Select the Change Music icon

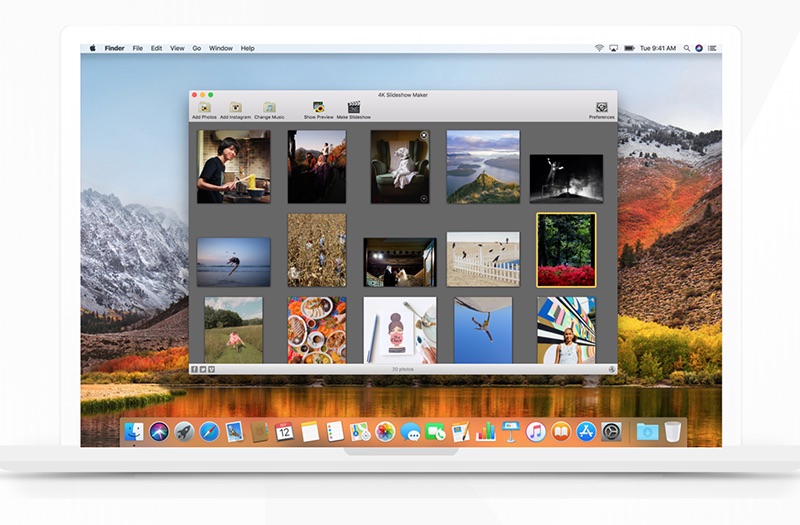[269, 108]
